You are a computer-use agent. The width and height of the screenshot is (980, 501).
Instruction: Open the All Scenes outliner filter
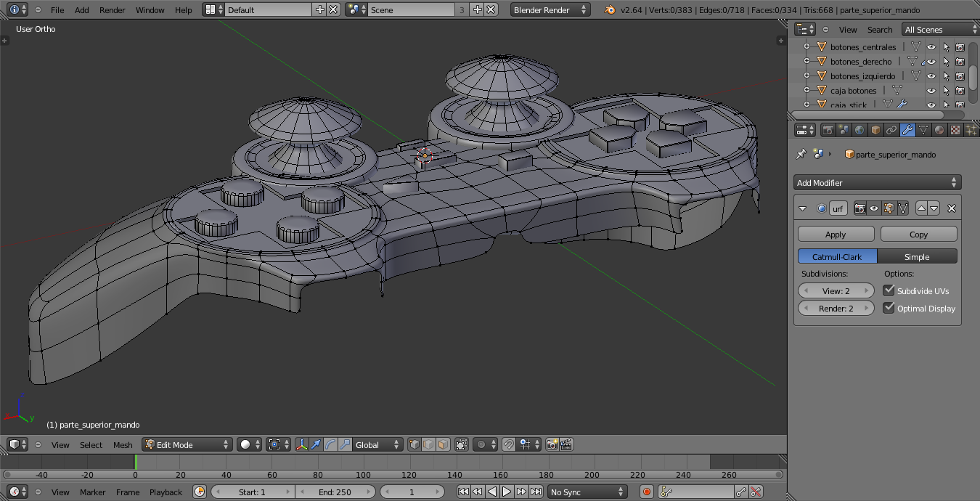940,29
